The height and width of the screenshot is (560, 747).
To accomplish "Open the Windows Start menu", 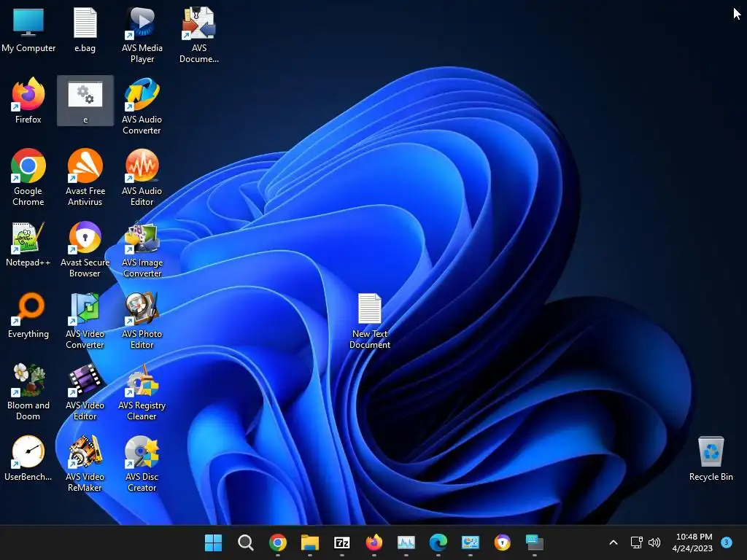I will pyautogui.click(x=213, y=542).
